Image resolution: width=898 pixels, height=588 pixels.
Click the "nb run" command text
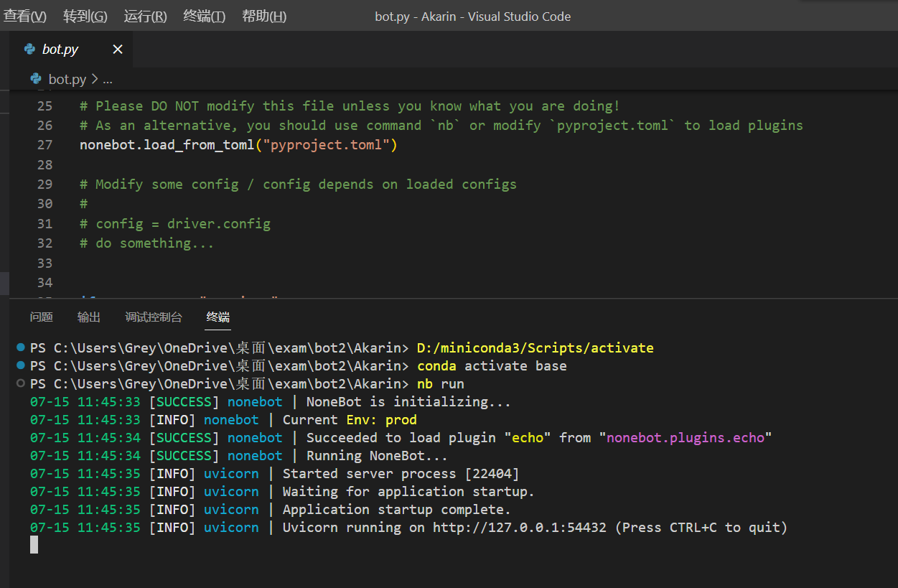coord(441,384)
